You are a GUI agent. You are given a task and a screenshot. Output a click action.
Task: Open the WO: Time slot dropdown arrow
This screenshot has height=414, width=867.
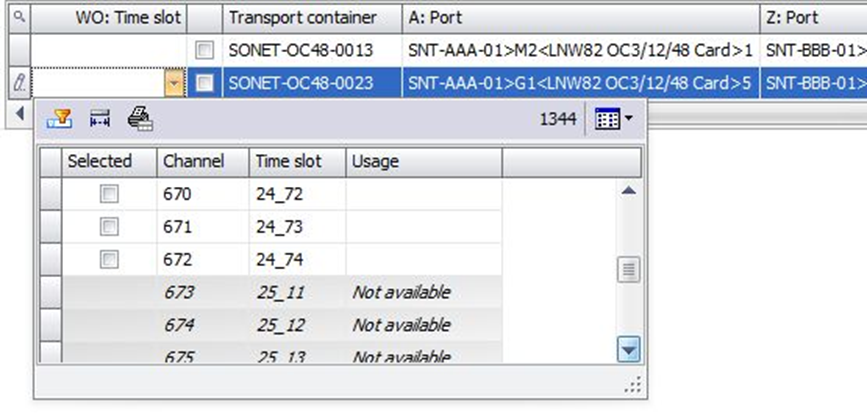[x=174, y=83]
